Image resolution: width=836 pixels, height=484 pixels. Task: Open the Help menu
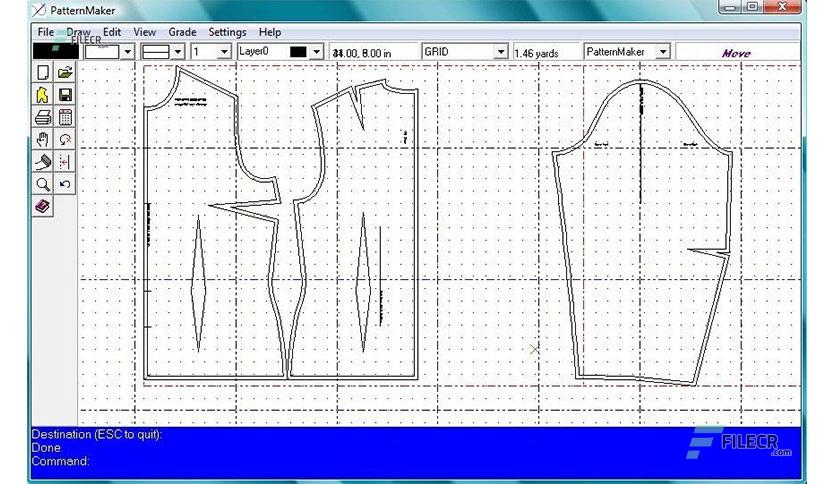(270, 32)
